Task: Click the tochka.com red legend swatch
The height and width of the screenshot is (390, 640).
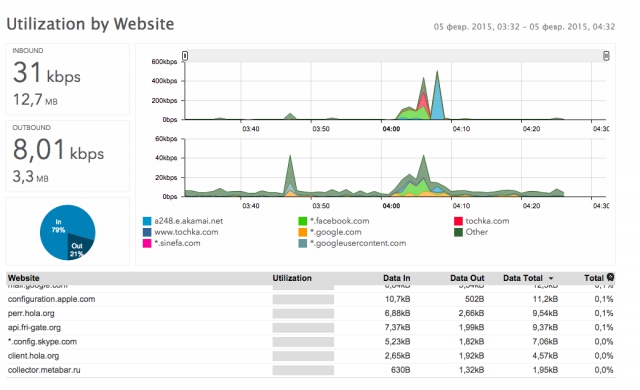Action: click(458, 221)
